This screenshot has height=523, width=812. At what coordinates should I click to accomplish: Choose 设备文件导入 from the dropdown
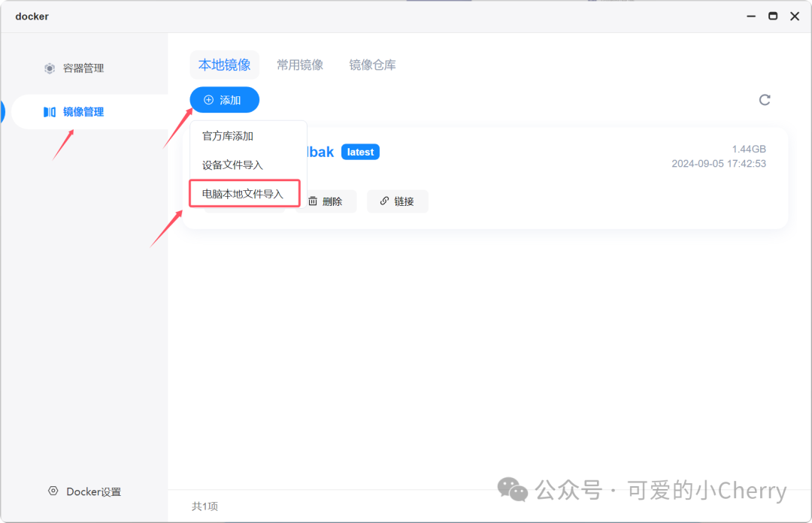[232, 165]
